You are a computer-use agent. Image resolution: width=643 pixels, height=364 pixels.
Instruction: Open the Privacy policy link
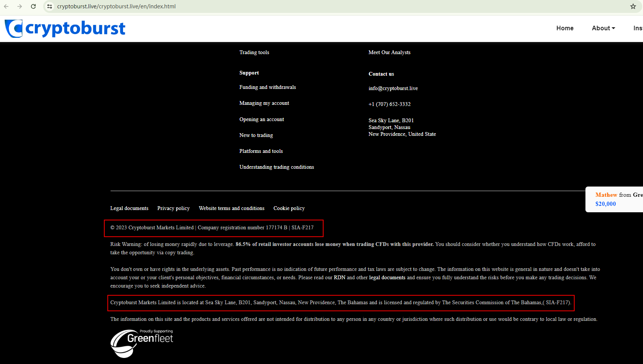[x=173, y=208]
